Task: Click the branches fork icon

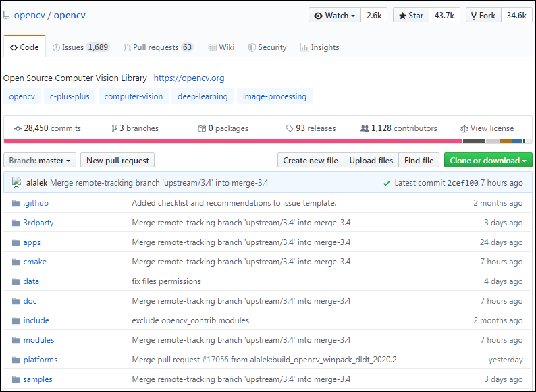Action: 114,128
